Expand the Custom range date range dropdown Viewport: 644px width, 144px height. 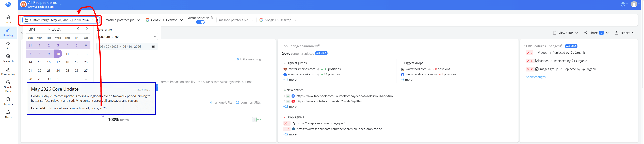click(x=127, y=37)
